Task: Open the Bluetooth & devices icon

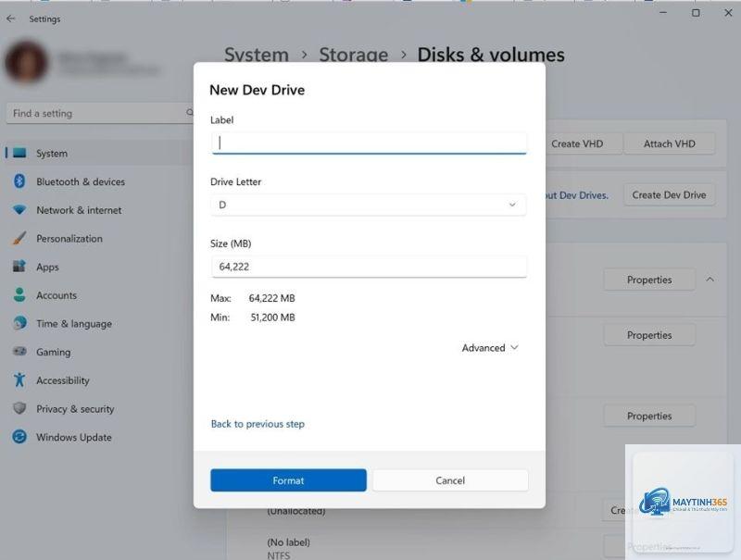Action: pyautogui.click(x=19, y=181)
